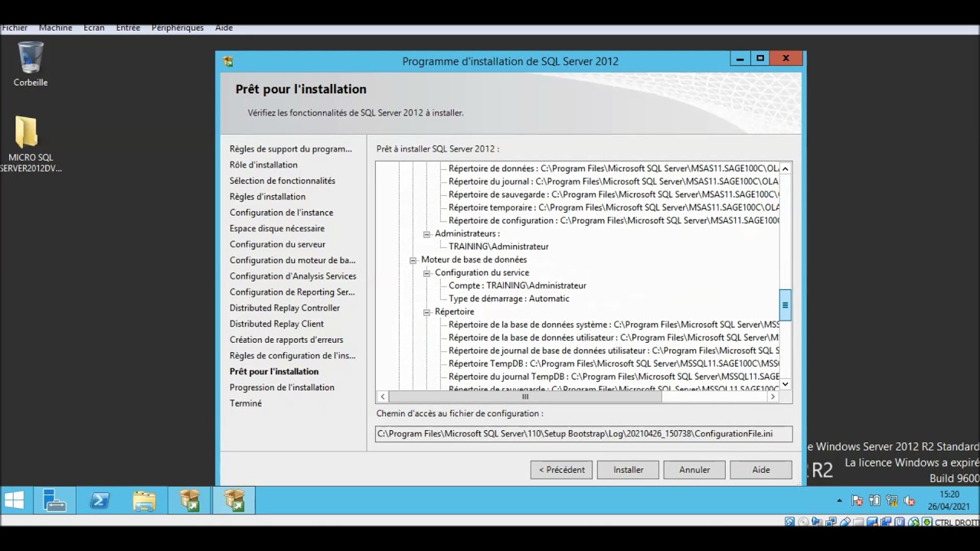
Task: Start setup with the Installer button
Action: (628, 470)
